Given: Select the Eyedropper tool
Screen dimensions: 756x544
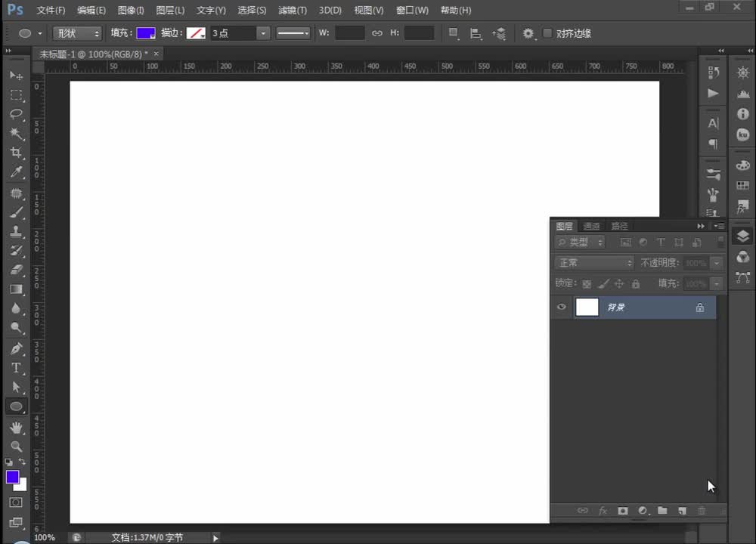Looking at the screenshot, I should tap(16, 172).
